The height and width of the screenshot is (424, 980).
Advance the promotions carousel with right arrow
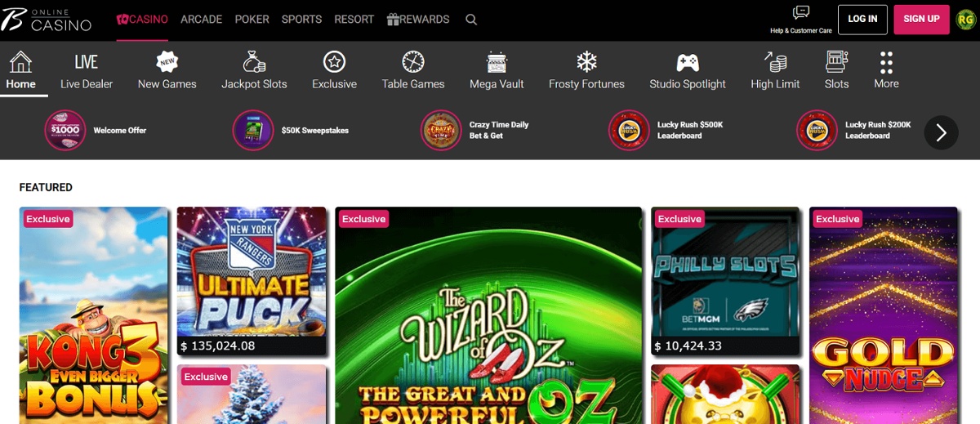pos(941,132)
